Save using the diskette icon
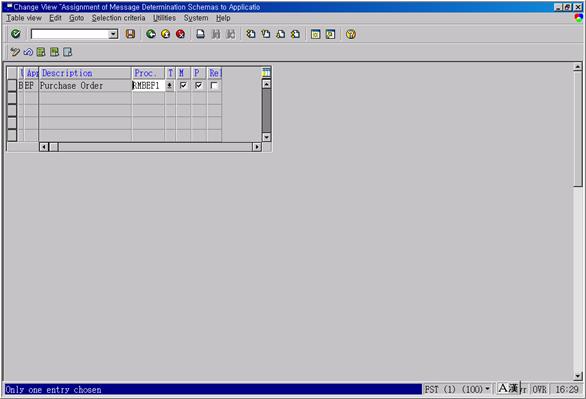 tap(130, 34)
